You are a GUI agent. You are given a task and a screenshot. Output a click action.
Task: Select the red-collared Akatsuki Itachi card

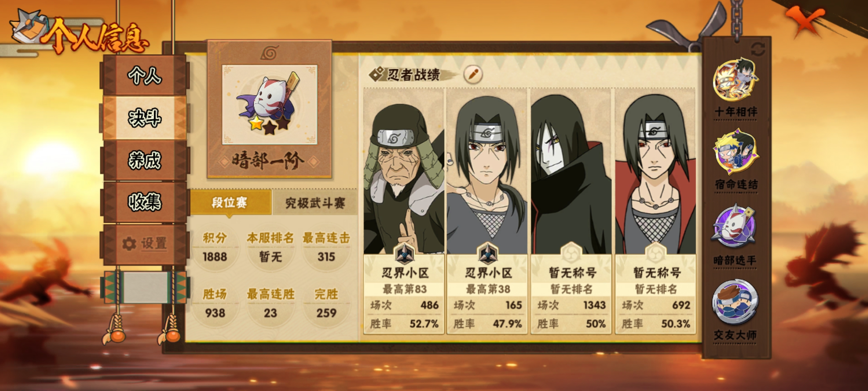655,211
